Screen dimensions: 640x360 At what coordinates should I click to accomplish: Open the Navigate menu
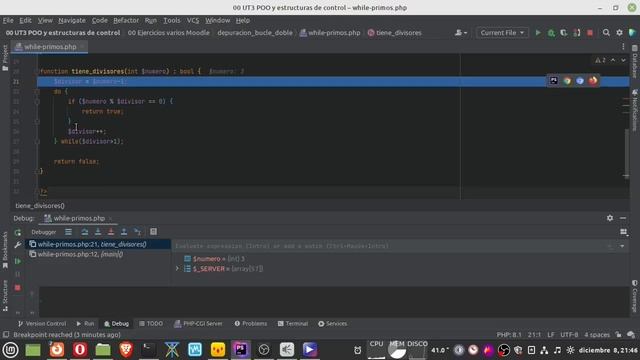pos(72,20)
